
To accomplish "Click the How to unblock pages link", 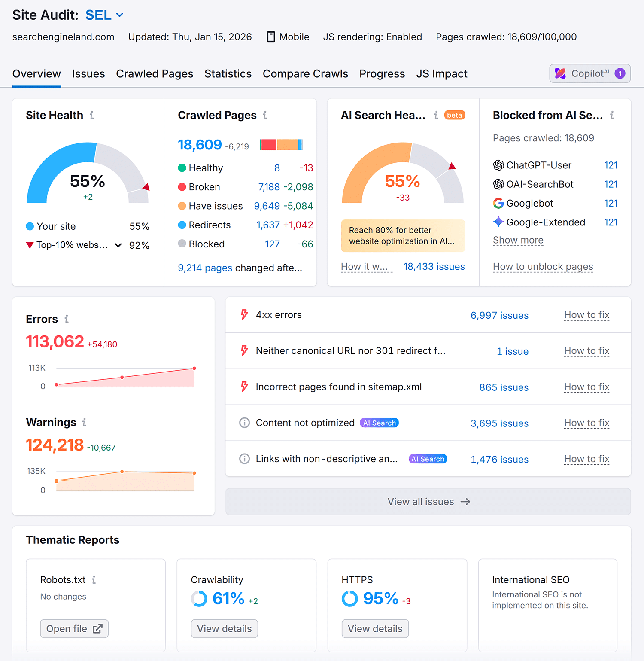I will coord(543,267).
